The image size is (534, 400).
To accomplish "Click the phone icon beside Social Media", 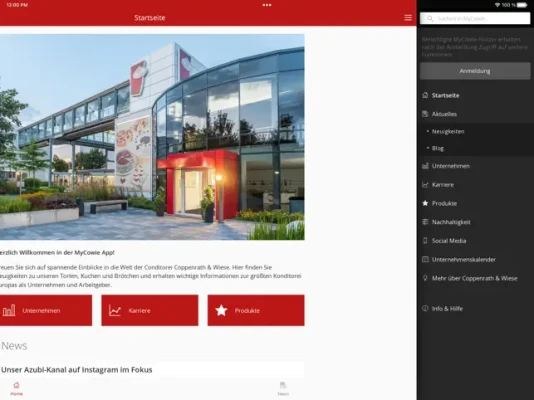I will click(x=425, y=241).
